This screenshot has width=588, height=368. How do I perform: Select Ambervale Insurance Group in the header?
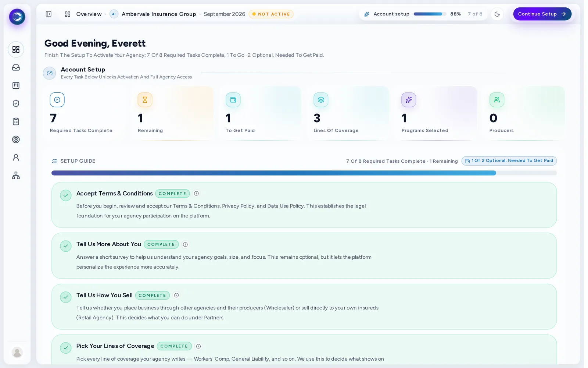click(153, 14)
